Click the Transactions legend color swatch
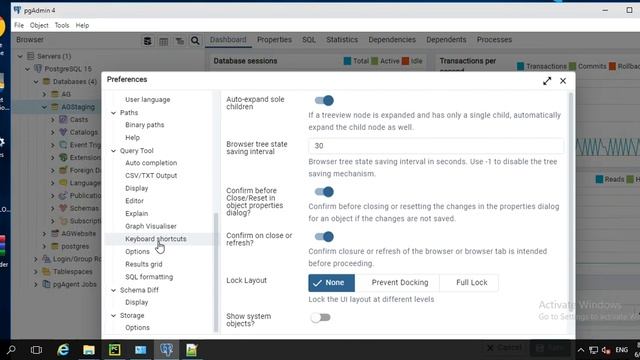 pyautogui.click(x=520, y=66)
